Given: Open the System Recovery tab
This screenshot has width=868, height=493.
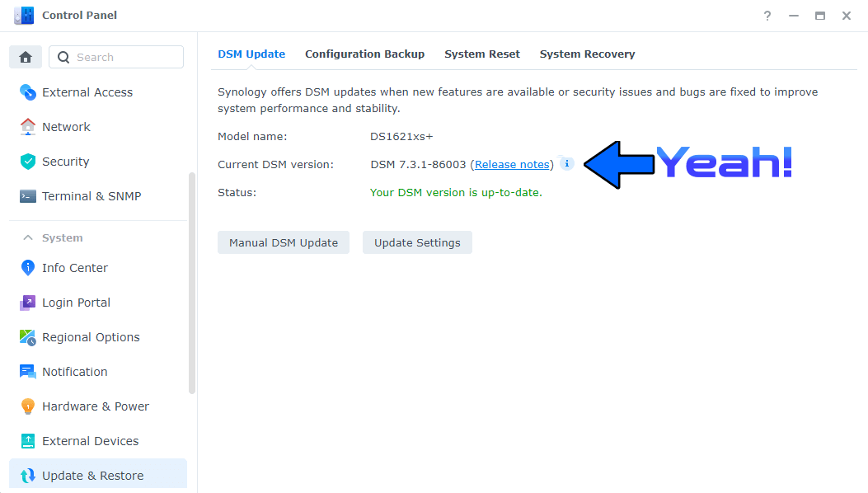Looking at the screenshot, I should [x=587, y=54].
